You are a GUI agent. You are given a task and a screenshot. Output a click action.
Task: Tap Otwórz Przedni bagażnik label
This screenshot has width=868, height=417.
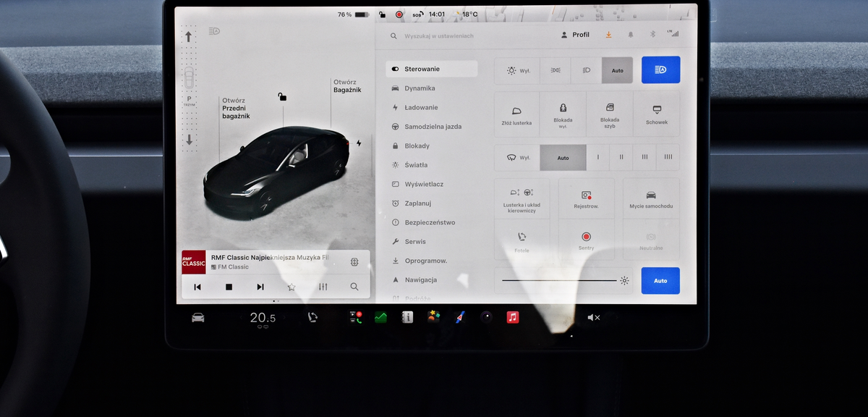pos(236,109)
